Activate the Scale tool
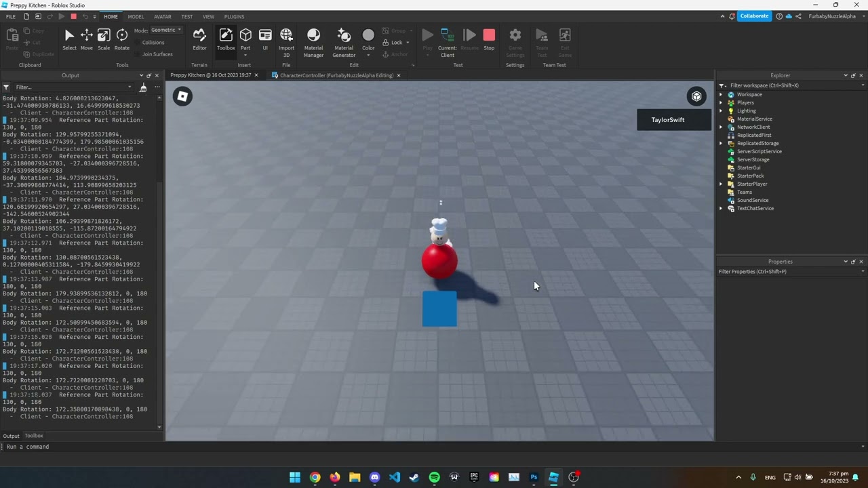 104,39
